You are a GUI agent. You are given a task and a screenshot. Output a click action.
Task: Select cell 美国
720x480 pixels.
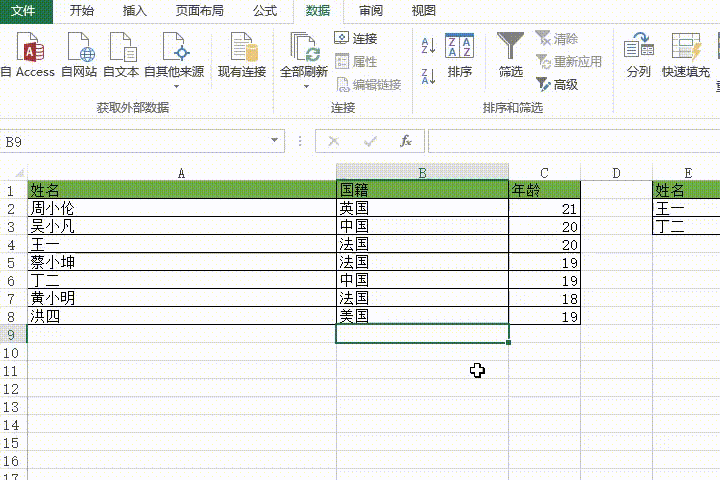click(x=422, y=316)
